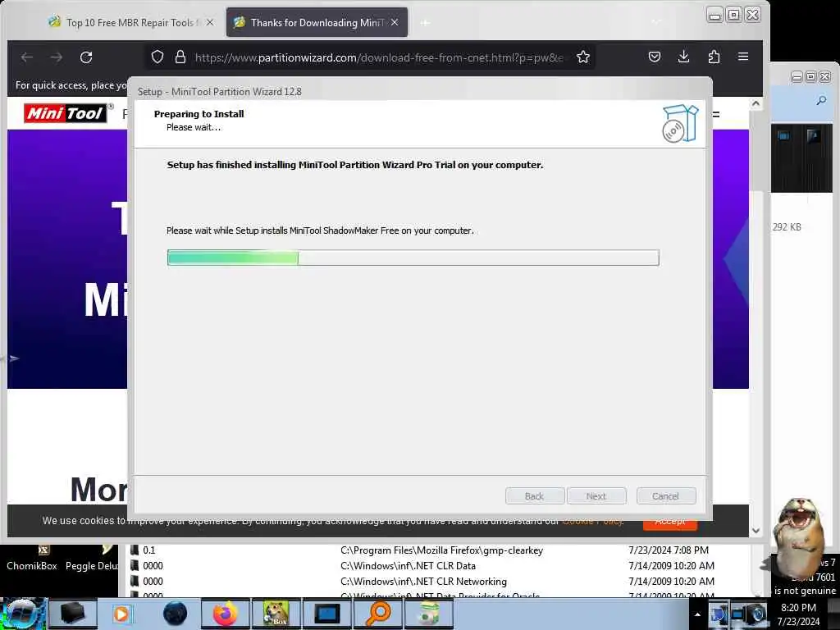Image resolution: width=840 pixels, height=630 pixels.
Task: Open the black folder taskbar icon
Action: (73, 614)
